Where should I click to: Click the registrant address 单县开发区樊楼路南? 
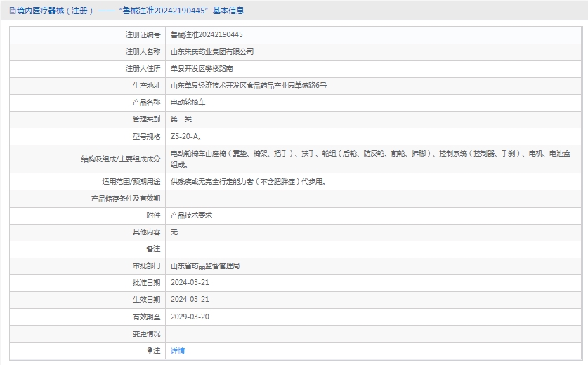[202, 69]
